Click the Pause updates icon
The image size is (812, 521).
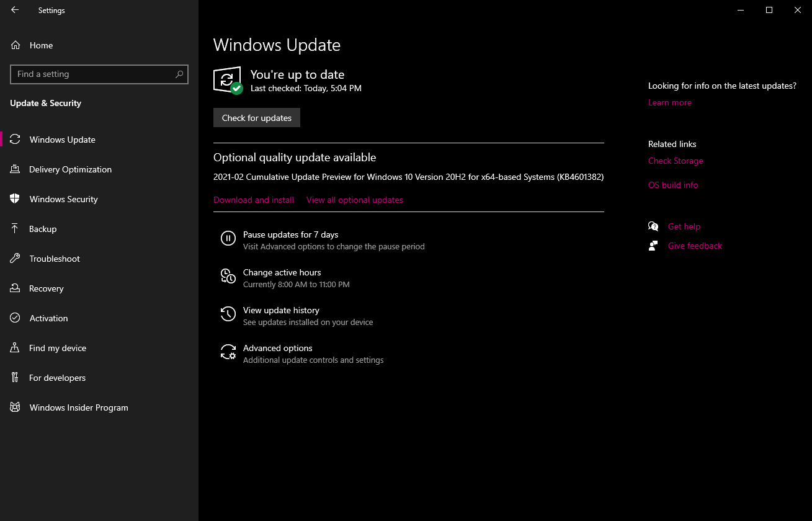tap(228, 238)
